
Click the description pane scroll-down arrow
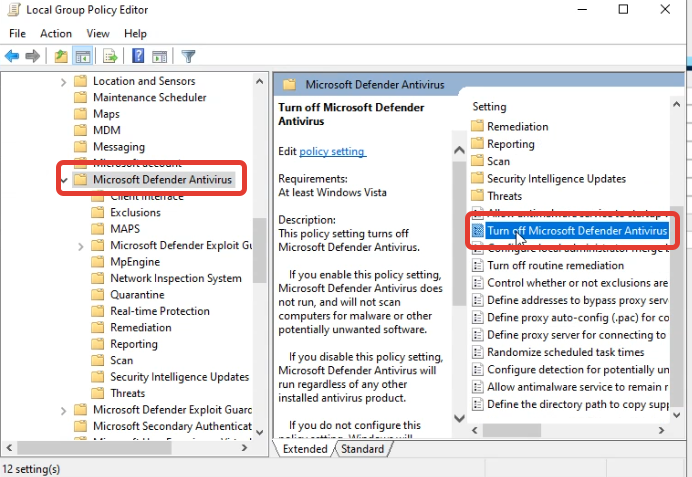pyautogui.click(x=459, y=418)
